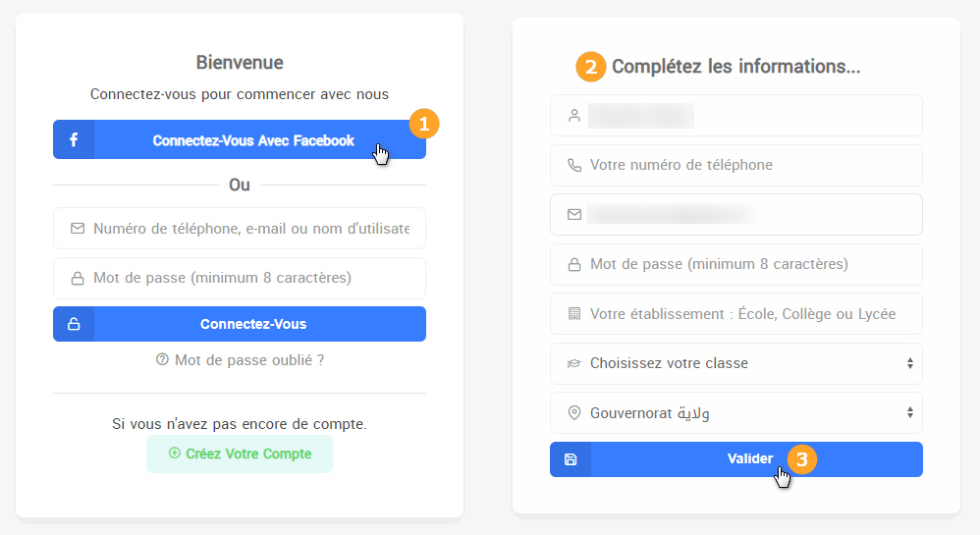Click the user icon in name field

point(574,116)
